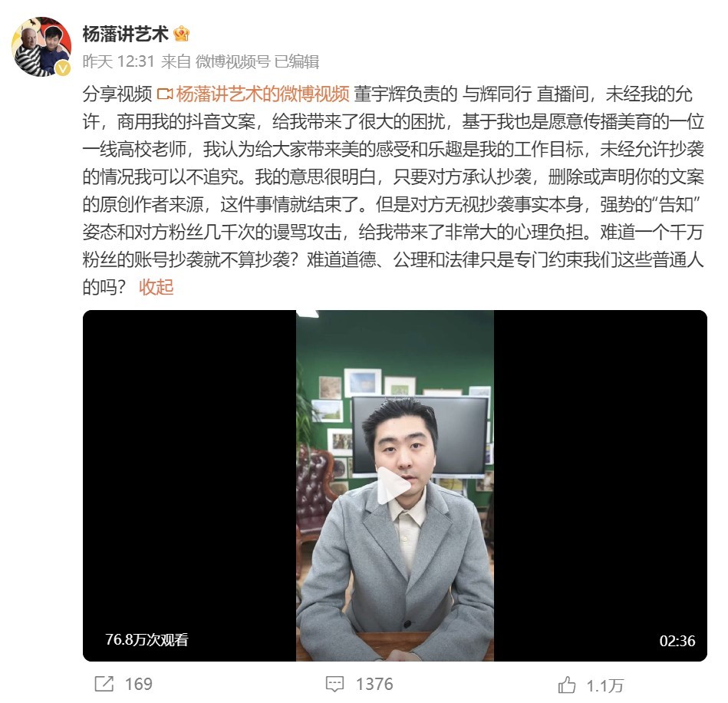The height and width of the screenshot is (703, 728).
Task: Open the 杨藩讲艺术 profile avatar
Action: pyautogui.click(x=41, y=47)
